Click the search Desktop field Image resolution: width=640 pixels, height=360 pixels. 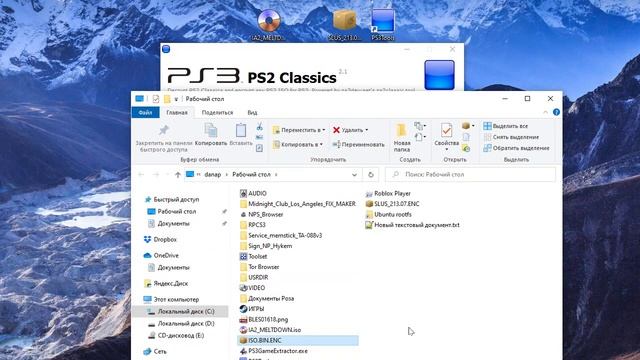(x=471, y=175)
